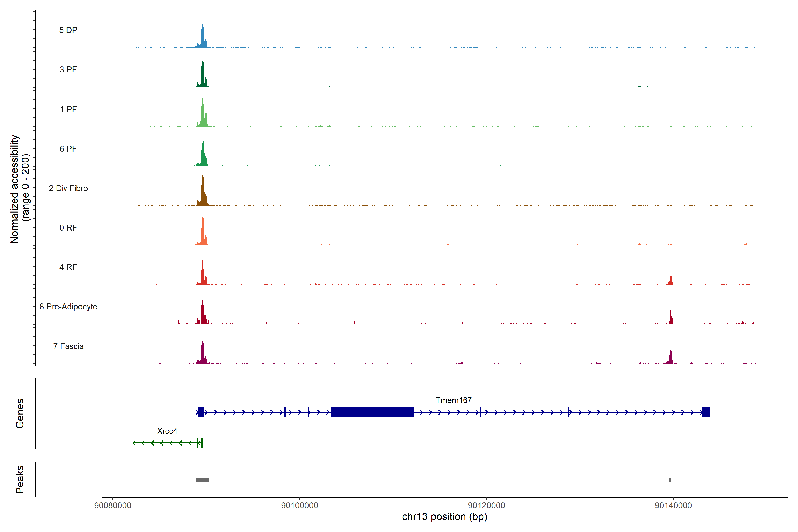
Task: Click the large Tmem167 exon block
Action: pos(372,412)
